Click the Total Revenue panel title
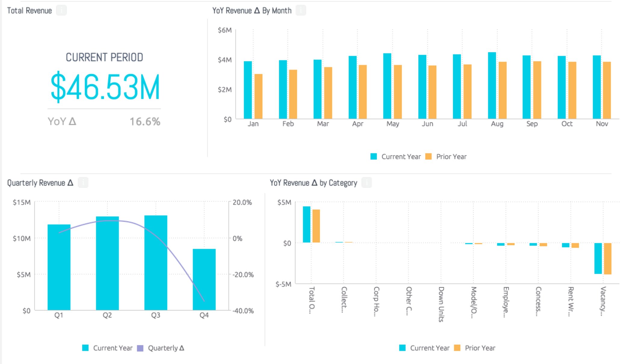The width and height of the screenshot is (630, 364). pyautogui.click(x=29, y=11)
